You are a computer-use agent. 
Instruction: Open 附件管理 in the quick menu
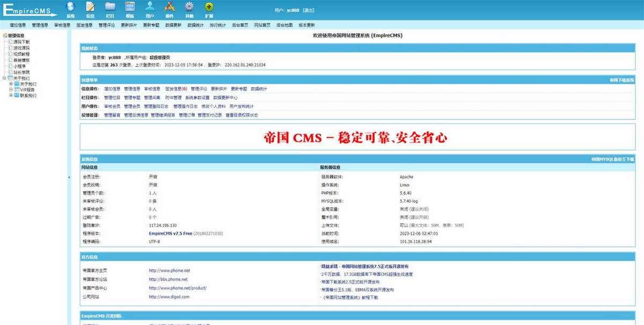(x=173, y=98)
